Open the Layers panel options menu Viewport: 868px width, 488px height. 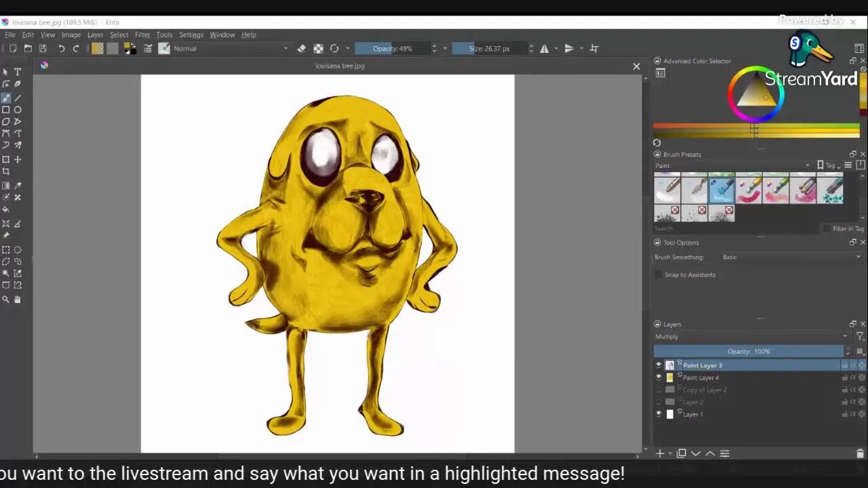[860, 351]
